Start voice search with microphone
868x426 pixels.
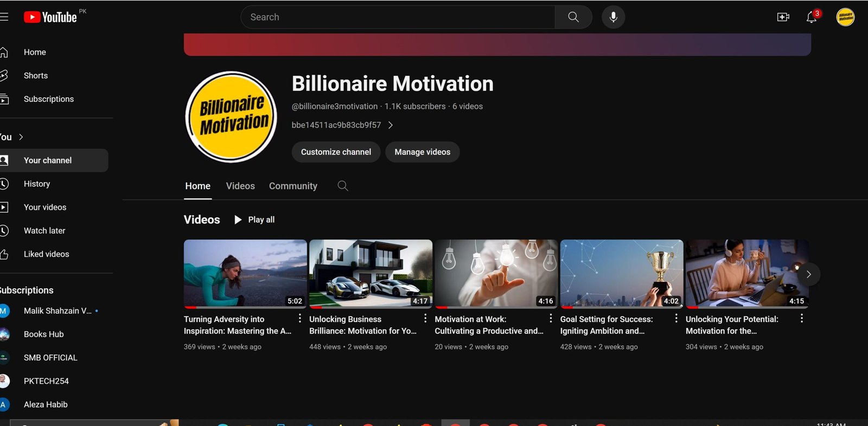tap(613, 17)
